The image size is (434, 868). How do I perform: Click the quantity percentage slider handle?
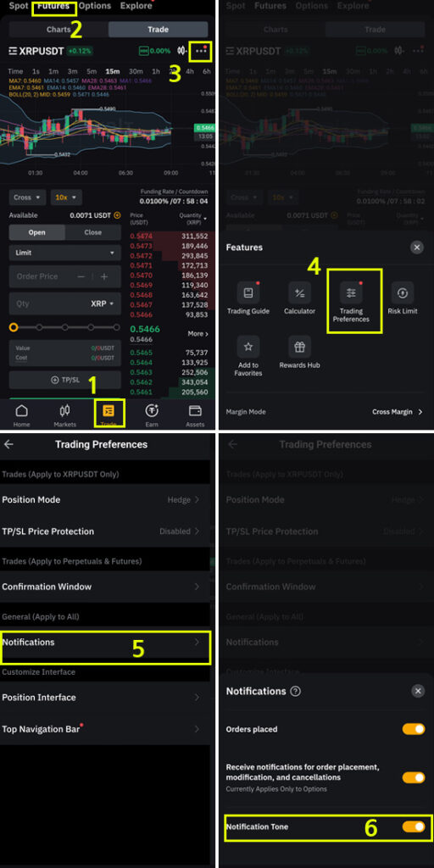(x=14, y=327)
